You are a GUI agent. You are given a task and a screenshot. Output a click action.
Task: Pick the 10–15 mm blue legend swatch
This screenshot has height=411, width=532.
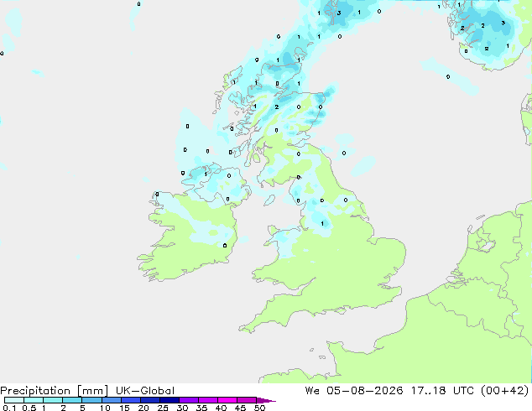coord(111,400)
